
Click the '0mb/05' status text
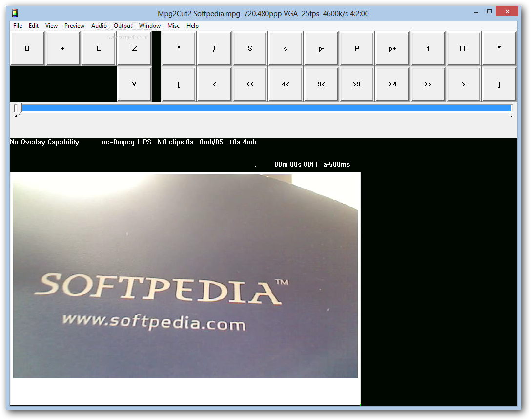[x=211, y=142]
